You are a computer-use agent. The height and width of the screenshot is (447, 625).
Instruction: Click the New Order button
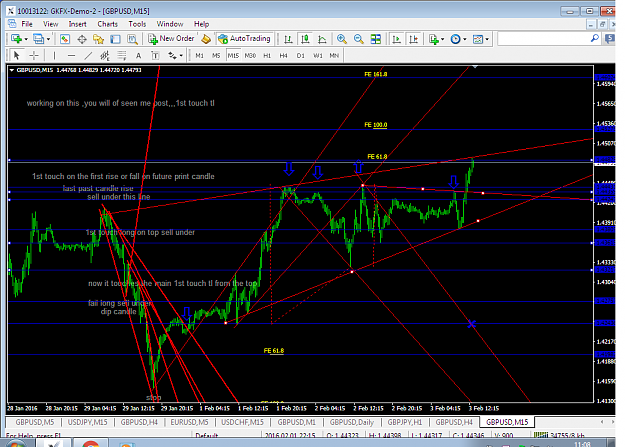click(x=171, y=39)
